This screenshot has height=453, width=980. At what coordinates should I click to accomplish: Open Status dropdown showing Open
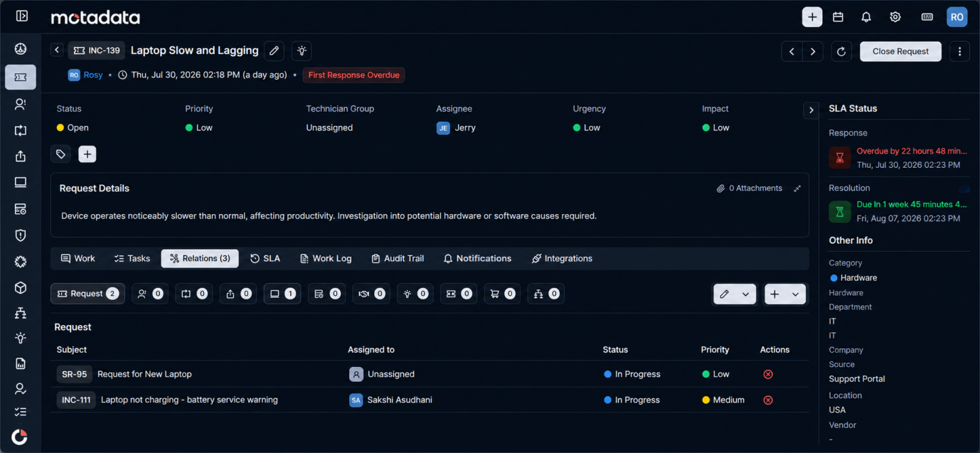[x=73, y=128]
